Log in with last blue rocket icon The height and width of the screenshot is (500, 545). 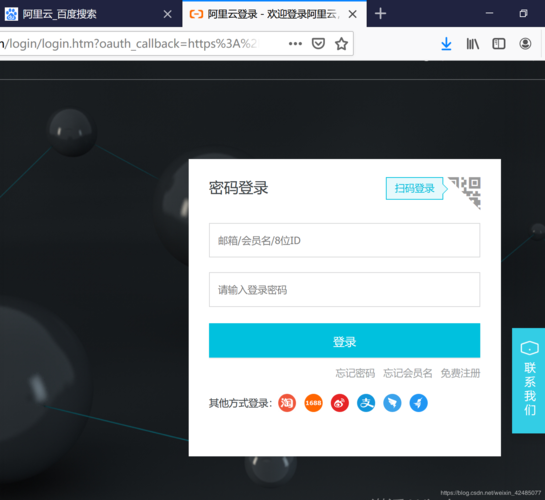coord(418,403)
